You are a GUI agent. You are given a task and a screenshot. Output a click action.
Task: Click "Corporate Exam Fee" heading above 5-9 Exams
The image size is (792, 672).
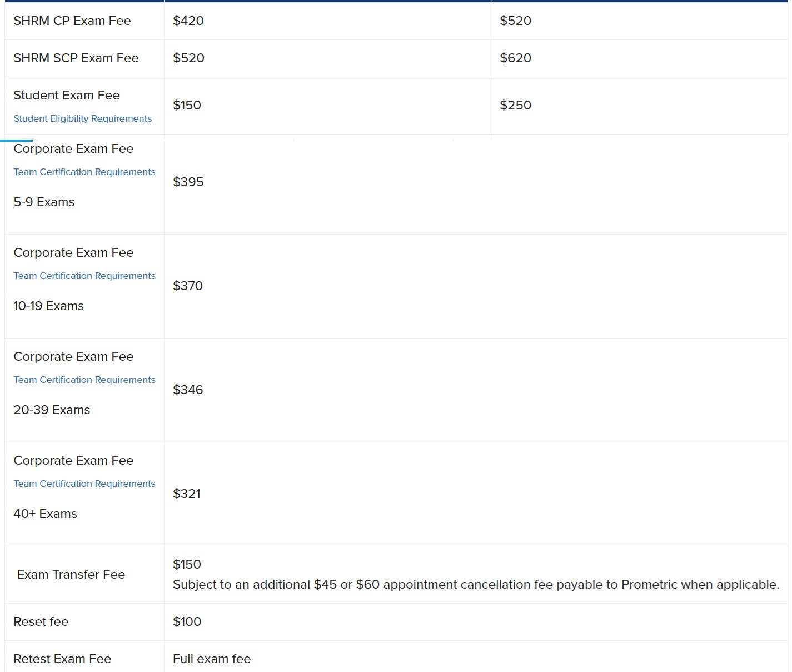[x=73, y=148]
